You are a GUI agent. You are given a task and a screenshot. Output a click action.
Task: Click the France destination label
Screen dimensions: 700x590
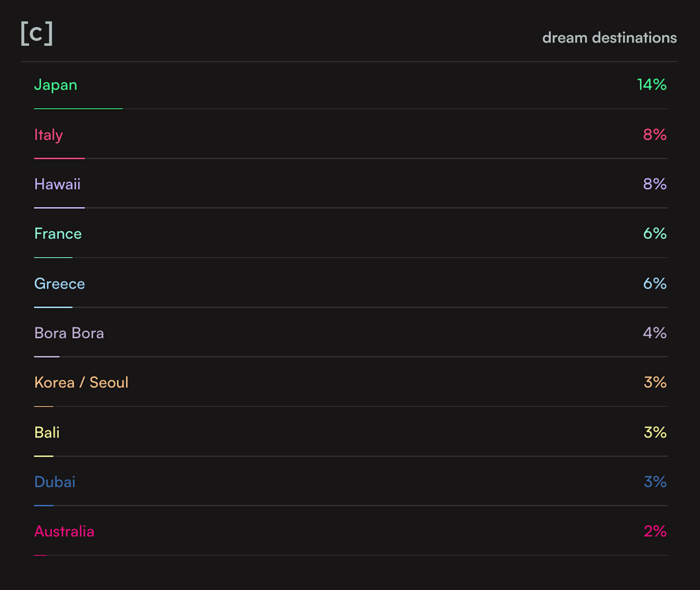(x=58, y=234)
